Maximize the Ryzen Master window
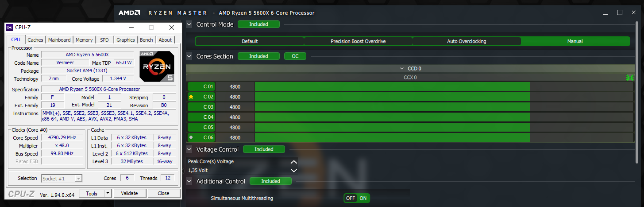Image resolution: width=644 pixels, height=207 pixels. tap(620, 12)
